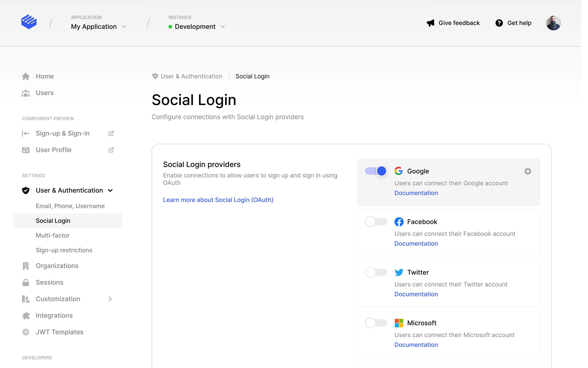588x368 pixels.
Task: Click the Google logo icon
Action: click(399, 171)
